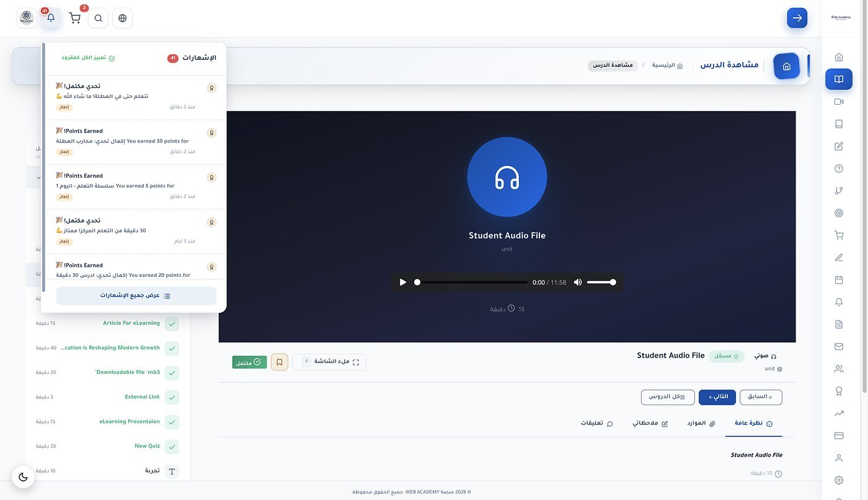Switch to the ملاحظاتي tab
Screen dimensions: 868x500
point(650,424)
